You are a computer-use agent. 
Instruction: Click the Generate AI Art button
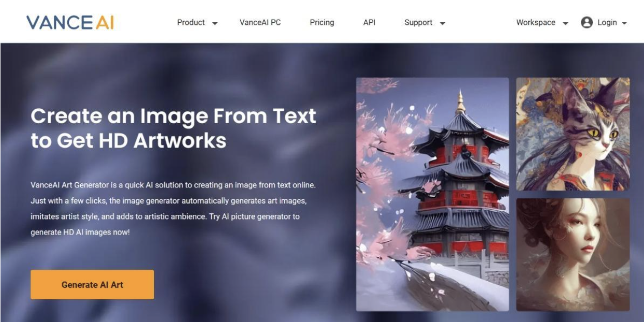tap(92, 284)
